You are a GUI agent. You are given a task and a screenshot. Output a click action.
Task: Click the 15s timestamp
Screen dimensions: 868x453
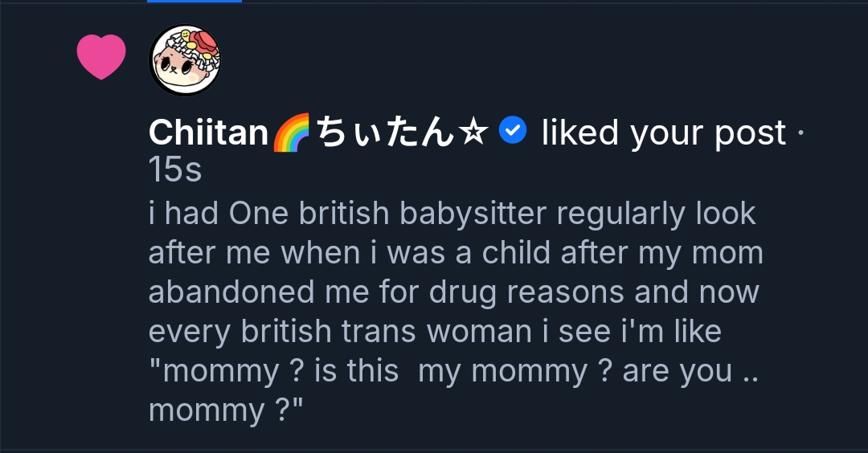174,169
